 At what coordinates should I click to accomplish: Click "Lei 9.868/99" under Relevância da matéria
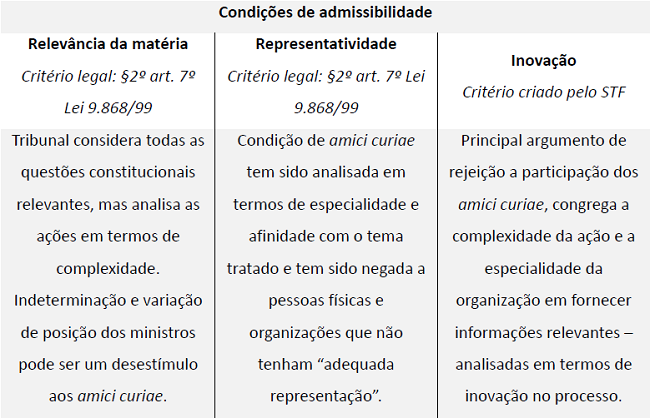108,107
